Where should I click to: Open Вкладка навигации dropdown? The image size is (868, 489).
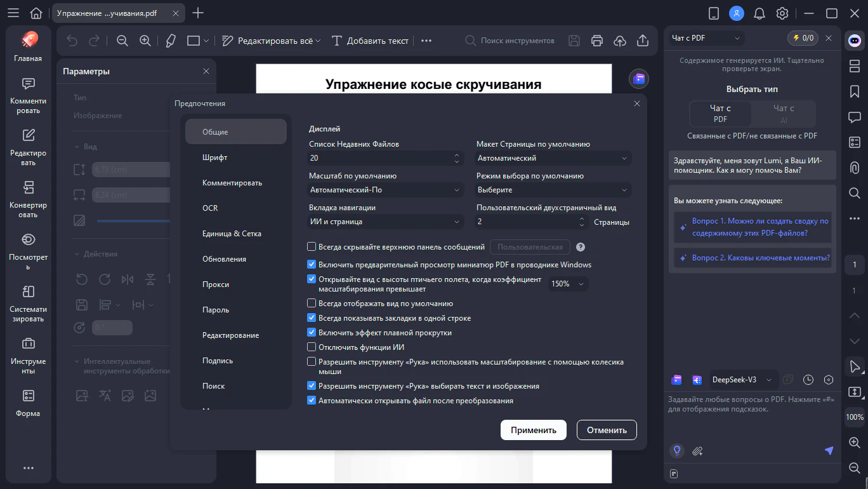click(386, 222)
